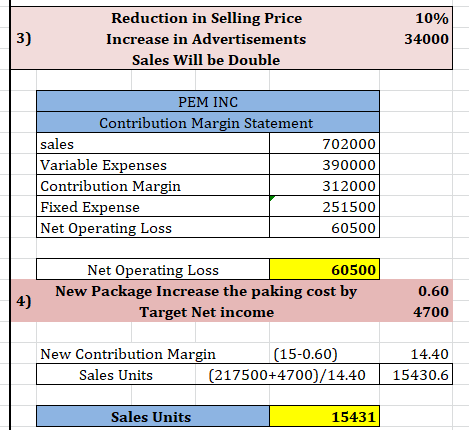Viewport: 469px width, 430px height.
Task: Select the centered 'Net Operating Loss' summary label
Action: pyautogui.click(x=153, y=269)
